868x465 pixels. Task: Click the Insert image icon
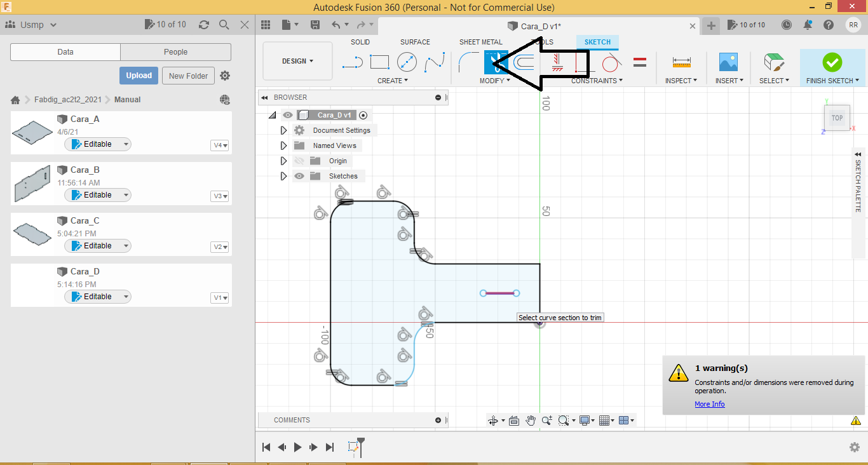tap(728, 62)
